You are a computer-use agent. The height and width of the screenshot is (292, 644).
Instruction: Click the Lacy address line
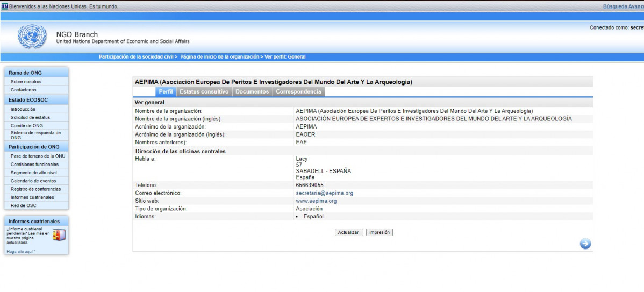302,159
